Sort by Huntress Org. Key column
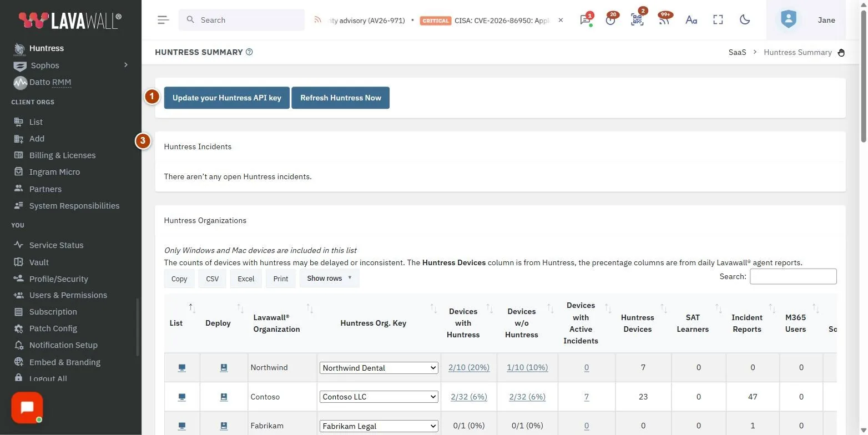This screenshot has height=435, width=868. pyautogui.click(x=379, y=323)
